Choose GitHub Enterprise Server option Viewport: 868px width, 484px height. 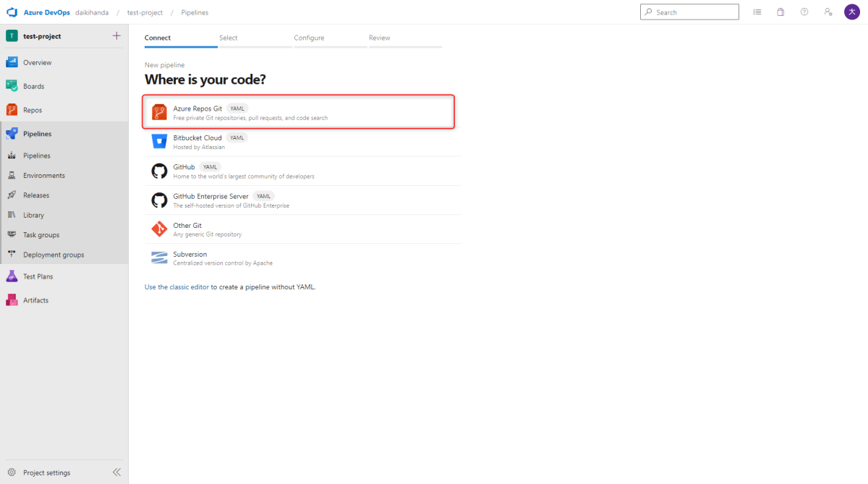point(303,200)
